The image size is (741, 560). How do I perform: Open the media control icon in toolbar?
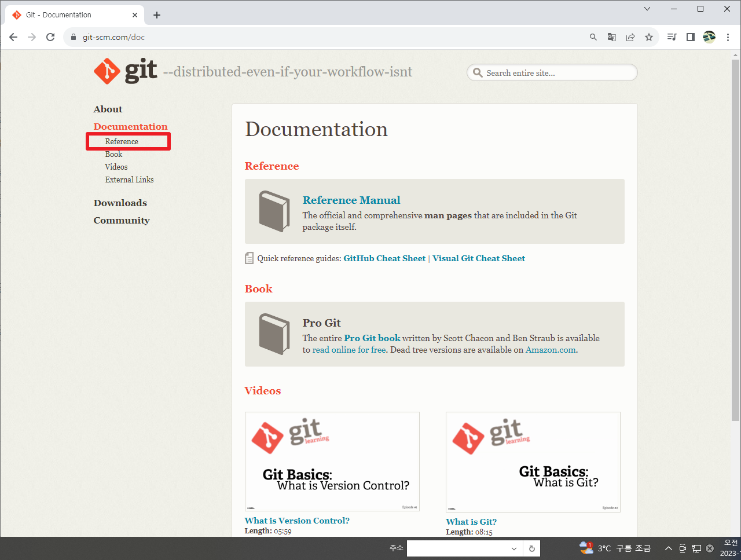coord(672,37)
